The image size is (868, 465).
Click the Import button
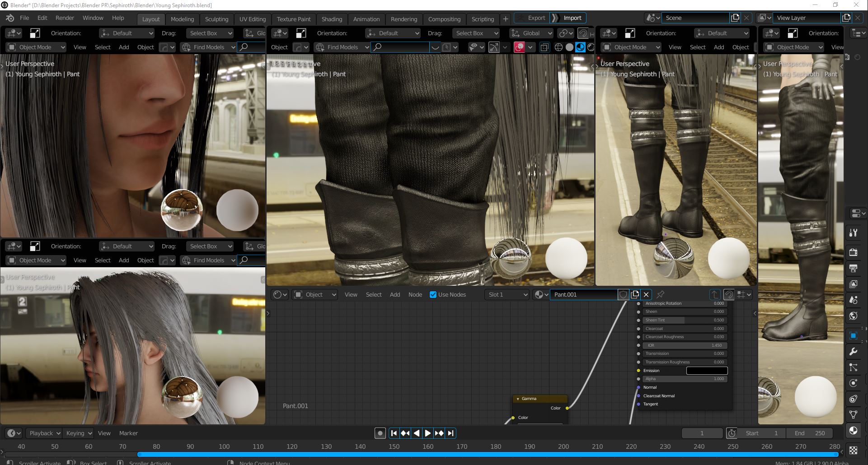click(x=568, y=18)
